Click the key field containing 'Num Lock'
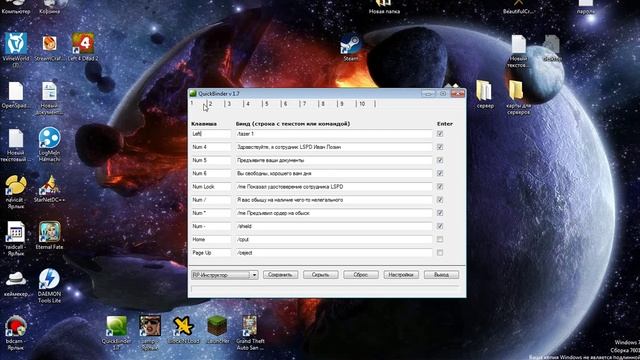Image resolution: width=640 pixels, height=360 pixels. [211, 187]
